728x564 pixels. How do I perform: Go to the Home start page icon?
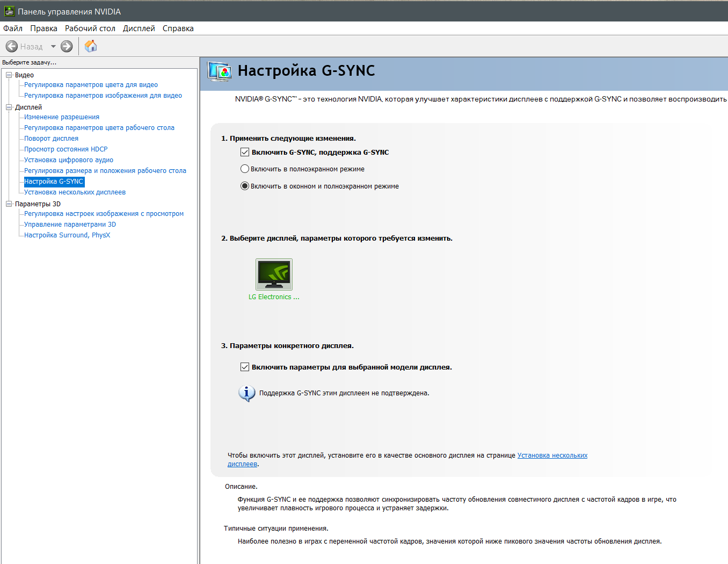pos(91,46)
